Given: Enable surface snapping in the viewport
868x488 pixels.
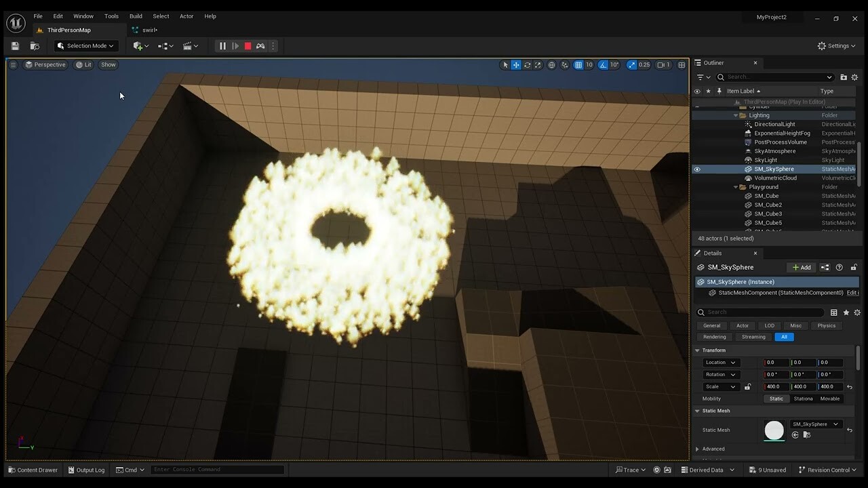Looking at the screenshot, I should [564, 64].
